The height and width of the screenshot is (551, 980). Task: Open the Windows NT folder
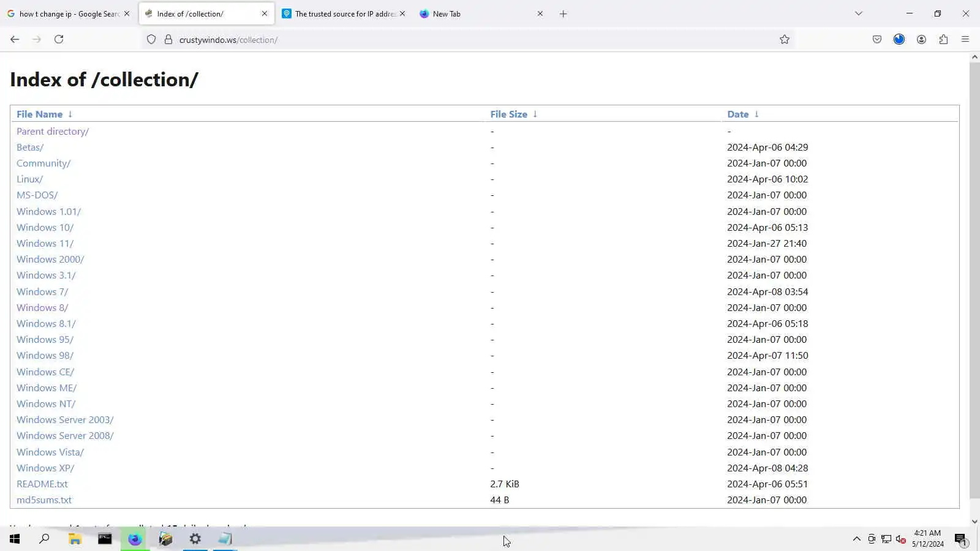click(46, 404)
